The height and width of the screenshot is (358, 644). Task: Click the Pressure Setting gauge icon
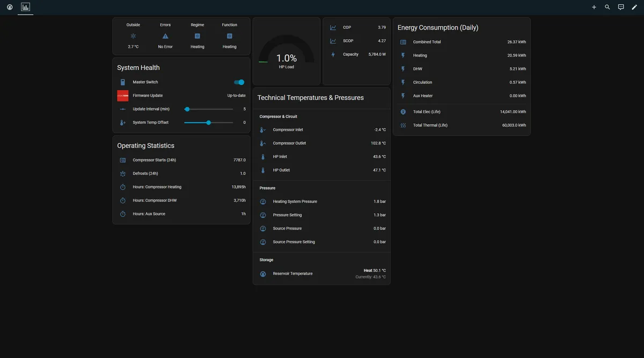(263, 215)
